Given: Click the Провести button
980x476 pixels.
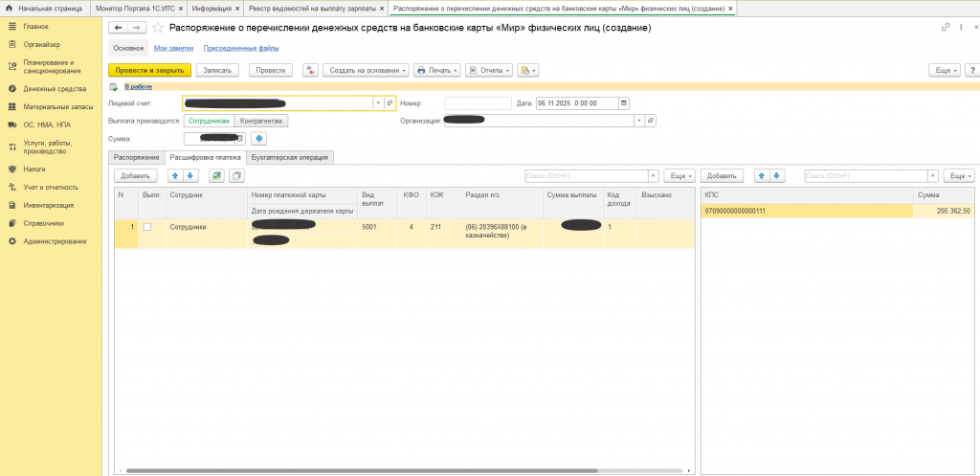Looking at the screenshot, I should tap(271, 71).
